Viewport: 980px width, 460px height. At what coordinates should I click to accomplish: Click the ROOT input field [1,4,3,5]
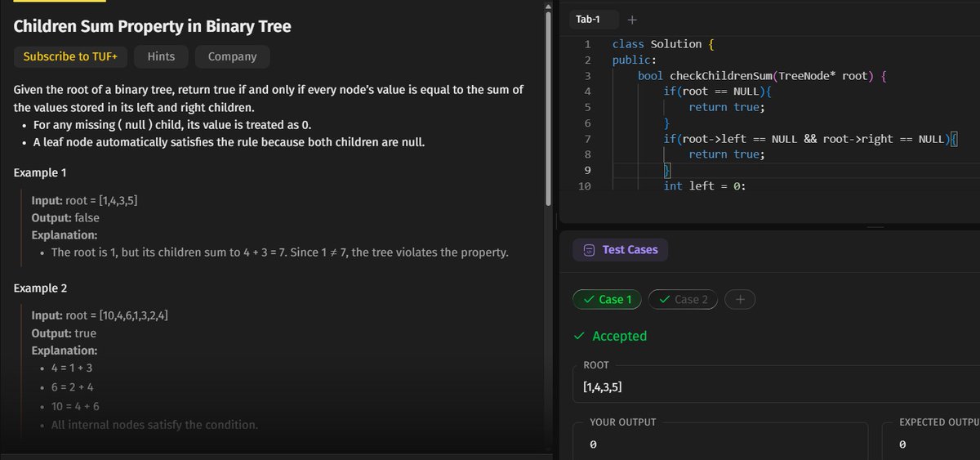(776, 386)
